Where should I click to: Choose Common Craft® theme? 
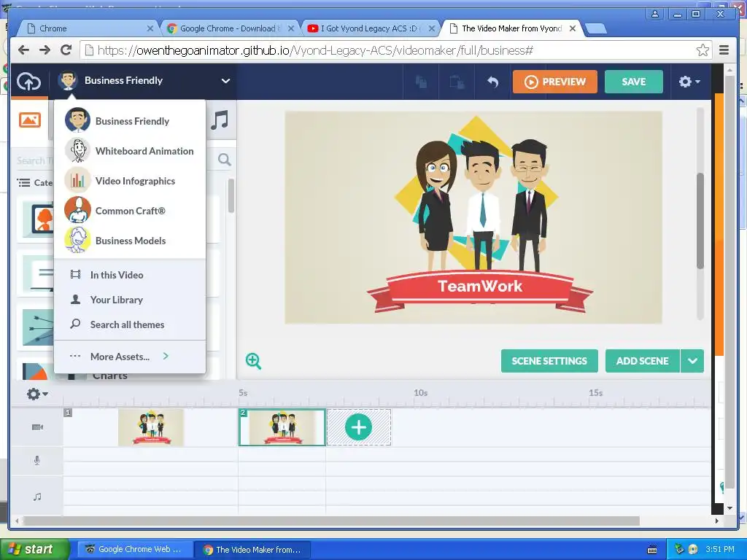tap(130, 211)
